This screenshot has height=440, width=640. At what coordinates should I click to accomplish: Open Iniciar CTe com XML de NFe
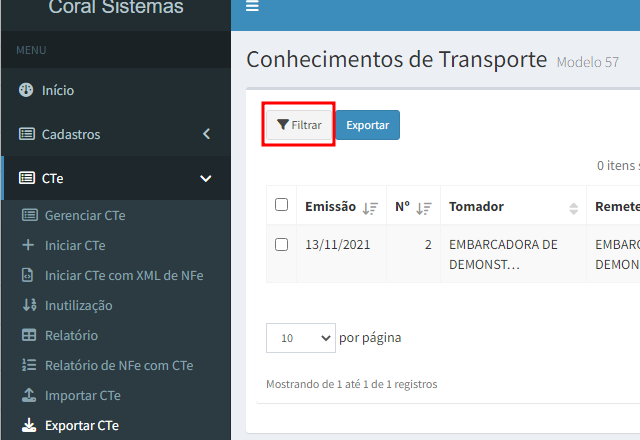point(123,275)
